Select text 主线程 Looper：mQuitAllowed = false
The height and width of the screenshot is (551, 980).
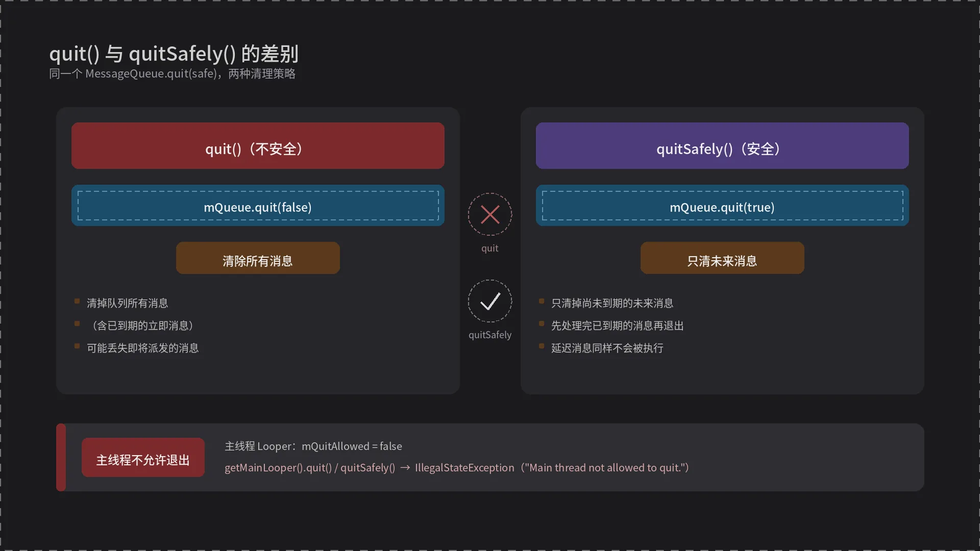(313, 446)
